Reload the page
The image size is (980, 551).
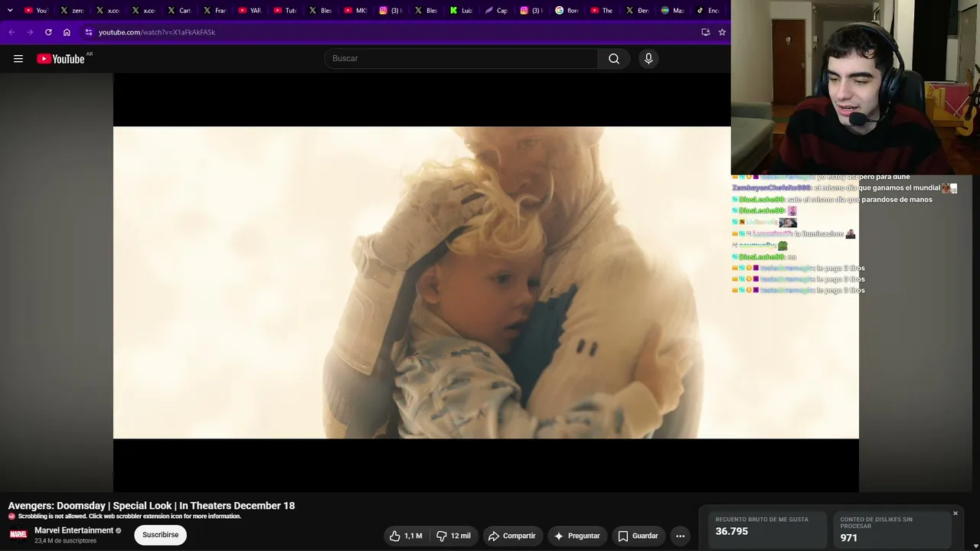tap(48, 32)
